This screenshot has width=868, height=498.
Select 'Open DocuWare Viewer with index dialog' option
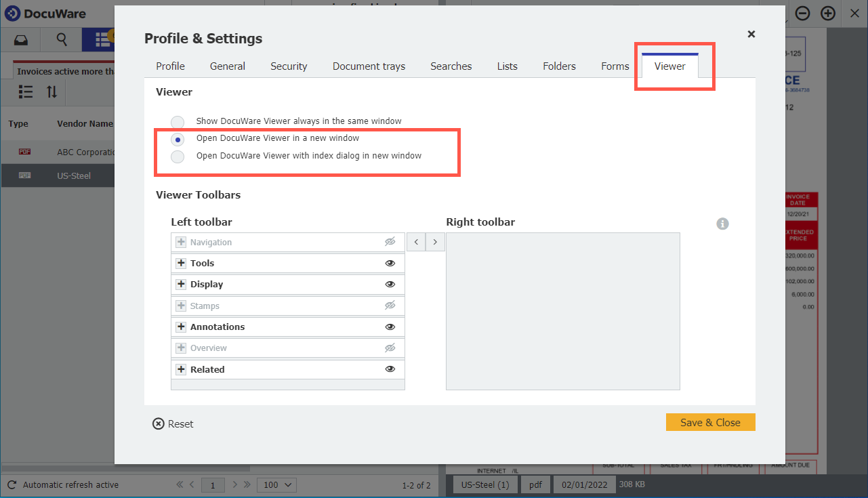pos(177,157)
